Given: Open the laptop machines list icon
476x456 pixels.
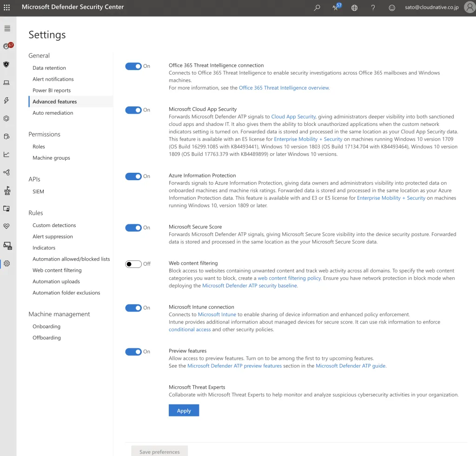Looking at the screenshot, I should click(x=7, y=83).
